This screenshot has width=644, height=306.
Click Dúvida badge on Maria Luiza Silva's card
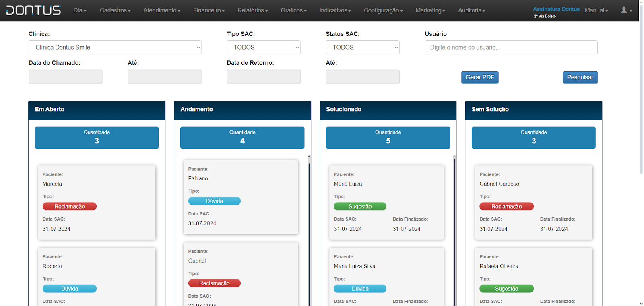click(x=360, y=289)
